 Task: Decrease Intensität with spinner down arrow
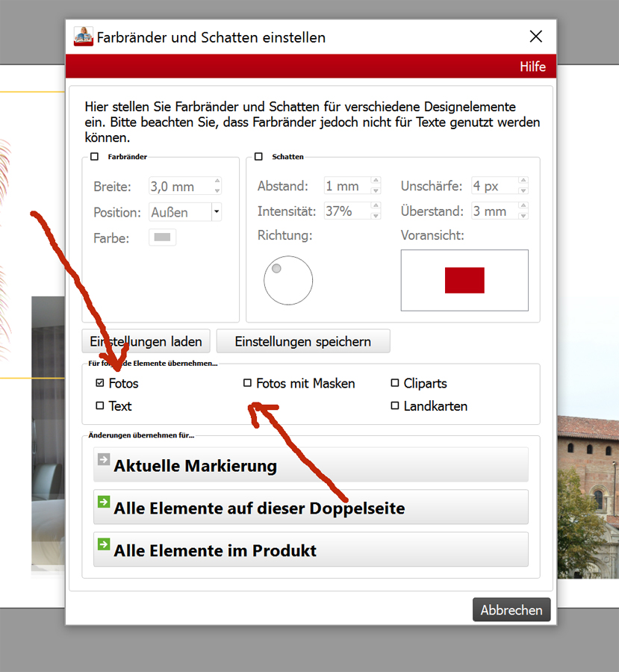pyautogui.click(x=376, y=216)
